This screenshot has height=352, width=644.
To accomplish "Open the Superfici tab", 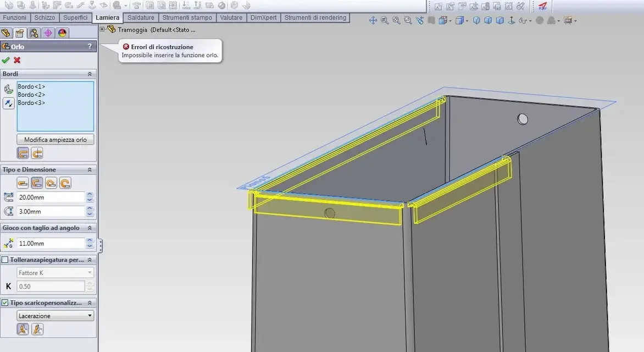I will pyautogui.click(x=75, y=18).
